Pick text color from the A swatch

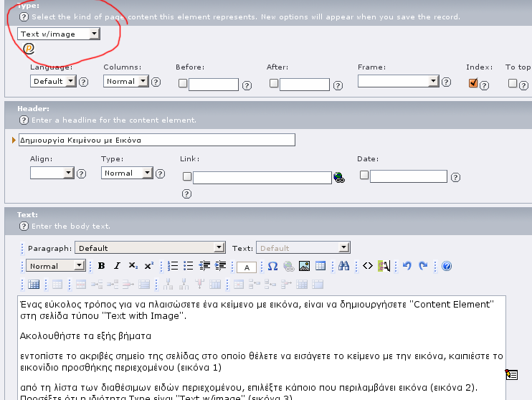[x=247, y=267]
